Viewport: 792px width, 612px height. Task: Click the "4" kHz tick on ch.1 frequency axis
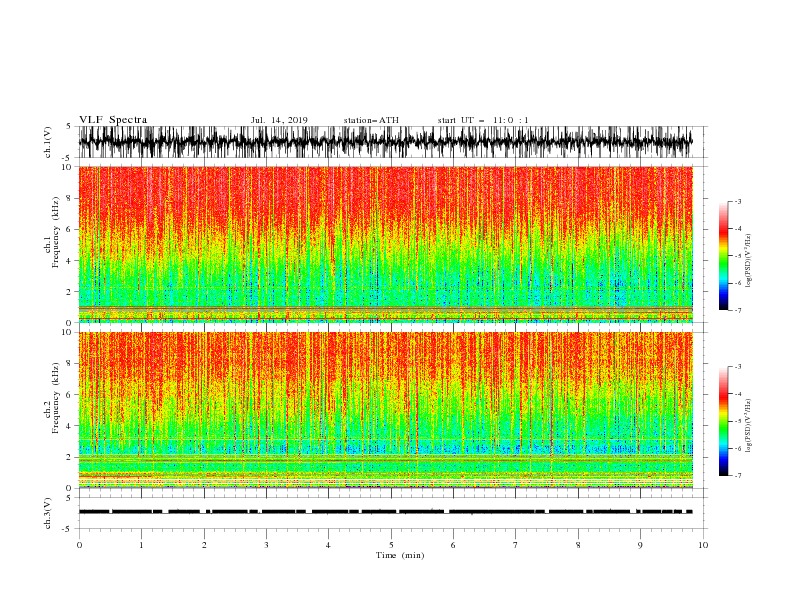click(x=69, y=261)
